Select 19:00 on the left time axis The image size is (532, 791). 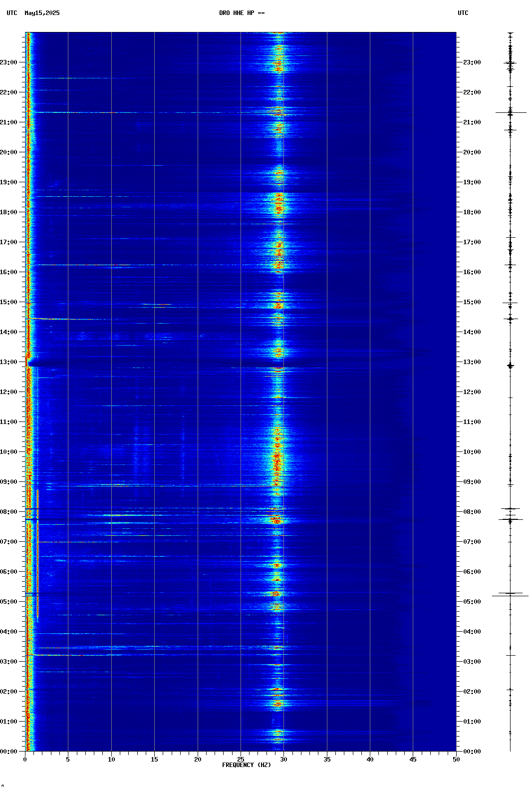point(8,182)
